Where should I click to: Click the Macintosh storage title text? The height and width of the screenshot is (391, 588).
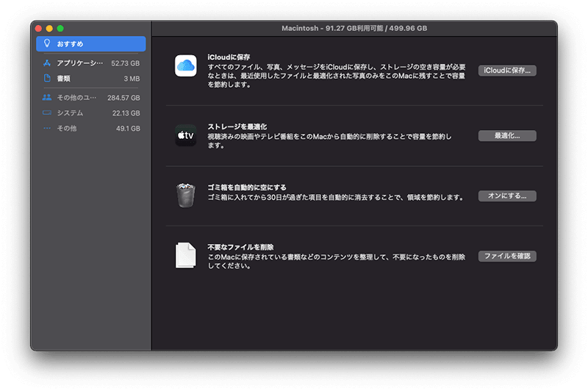tap(354, 28)
